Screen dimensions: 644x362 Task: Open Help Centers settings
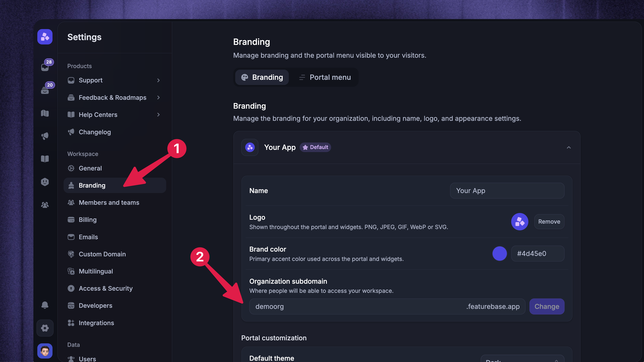point(115,115)
